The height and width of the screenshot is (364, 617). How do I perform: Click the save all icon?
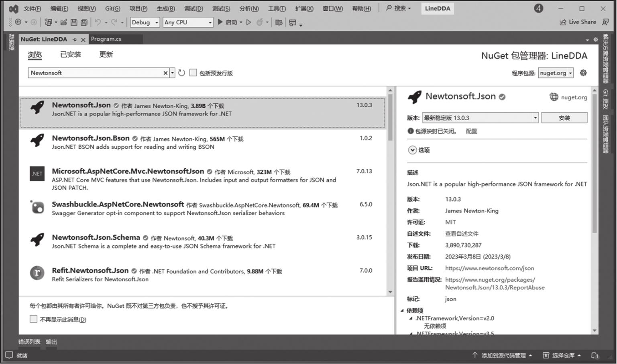click(x=84, y=22)
